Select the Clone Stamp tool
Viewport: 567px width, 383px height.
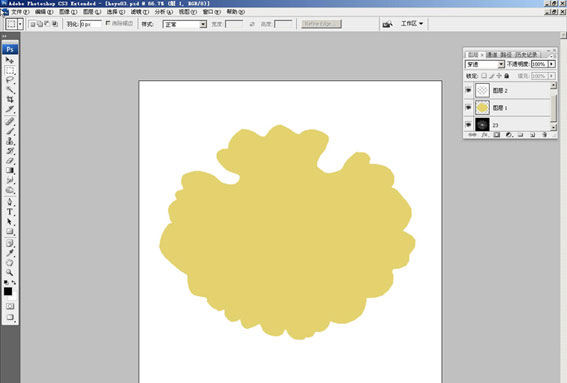[10, 141]
